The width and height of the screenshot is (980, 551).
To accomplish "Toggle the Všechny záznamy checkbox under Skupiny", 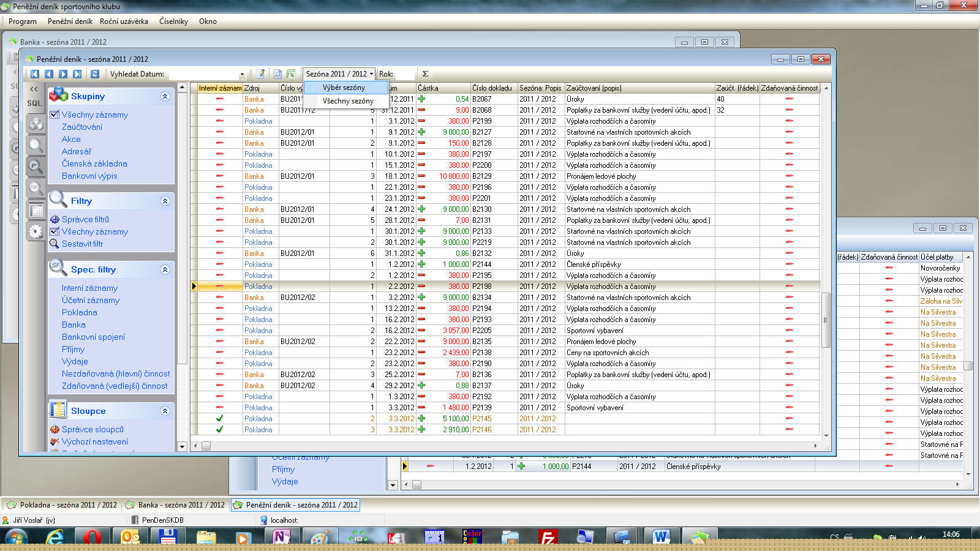I will 55,114.
